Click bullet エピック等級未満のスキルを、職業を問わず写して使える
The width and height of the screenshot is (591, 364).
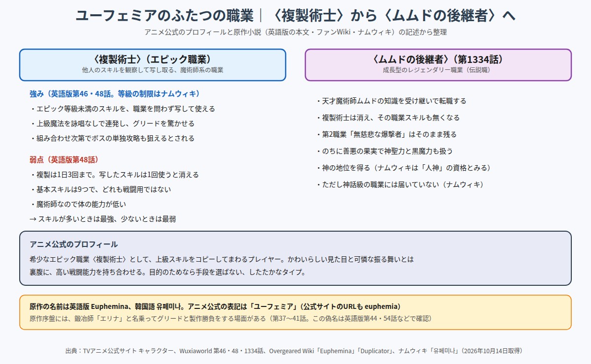coord(122,109)
